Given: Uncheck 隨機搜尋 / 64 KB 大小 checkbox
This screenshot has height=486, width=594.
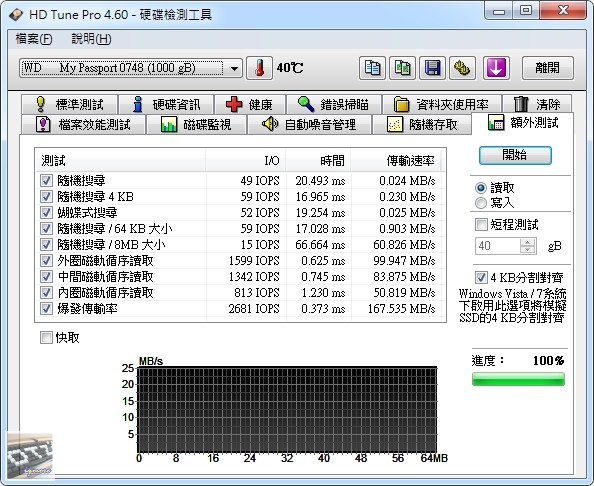Looking at the screenshot, I should 46,228.
